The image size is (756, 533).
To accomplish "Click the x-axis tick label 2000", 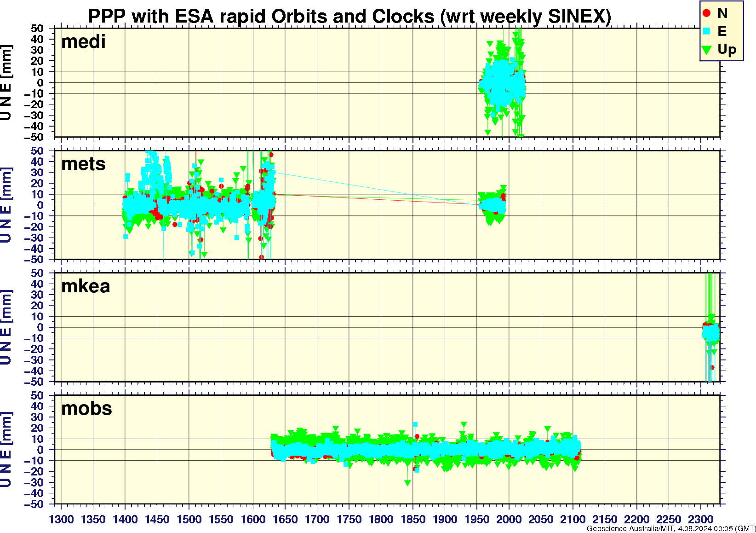I will [x=509, y=520].
